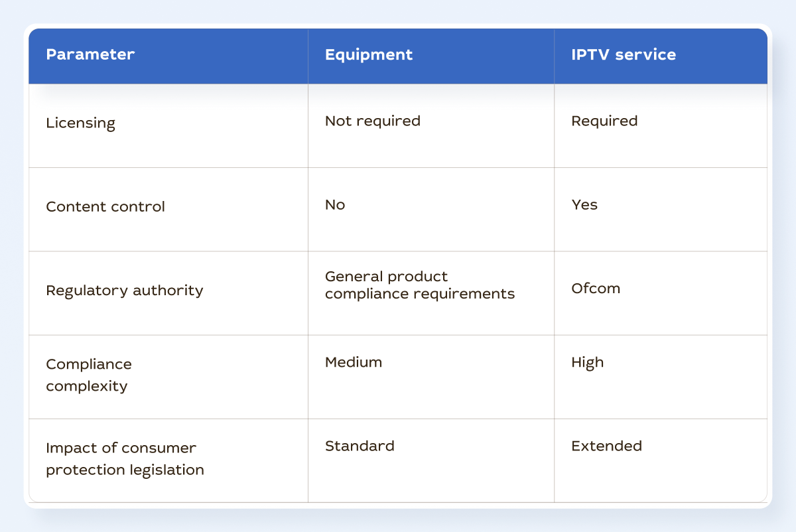
Task: Click the 'Required' licensing cell
Action: click(x=604, y=121)
